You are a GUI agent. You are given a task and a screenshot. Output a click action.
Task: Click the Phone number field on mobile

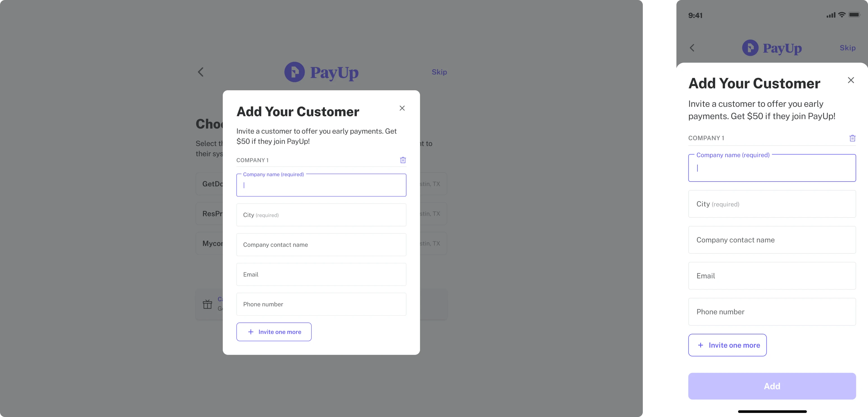coord(772,311)
